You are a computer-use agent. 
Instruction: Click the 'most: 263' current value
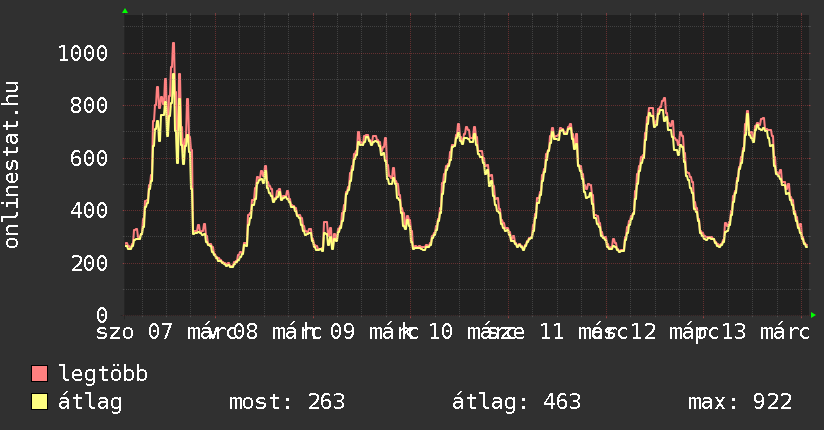tap(287, 402)
